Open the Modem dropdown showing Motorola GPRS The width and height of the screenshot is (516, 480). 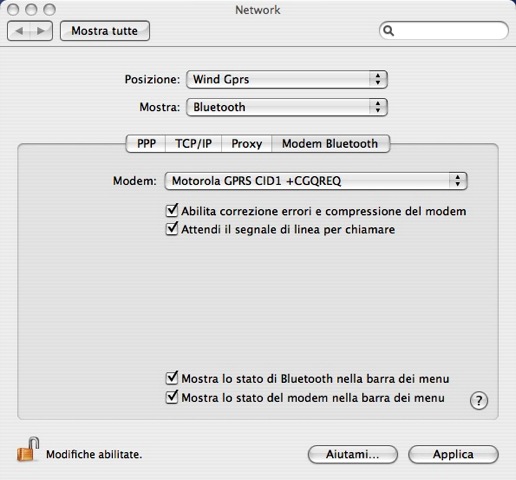(x=316, y=181)
